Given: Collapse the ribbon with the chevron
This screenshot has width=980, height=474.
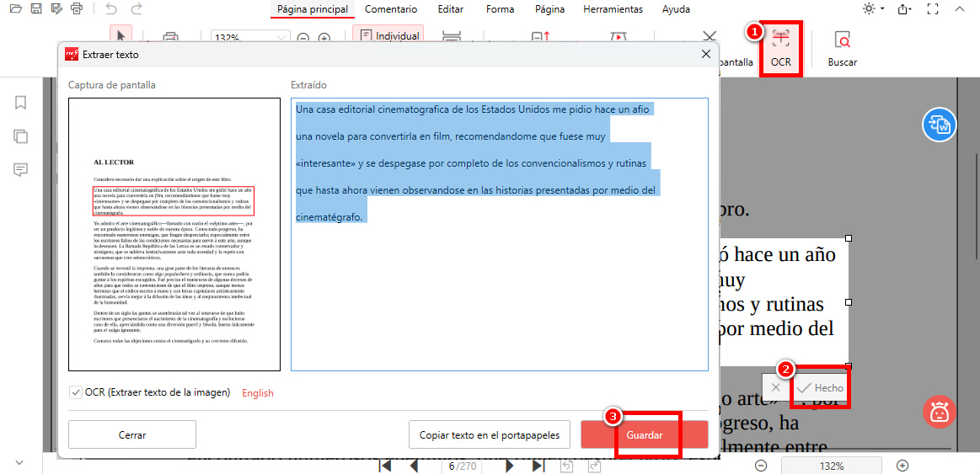Looking at the screenshot, I should (960, 9).
